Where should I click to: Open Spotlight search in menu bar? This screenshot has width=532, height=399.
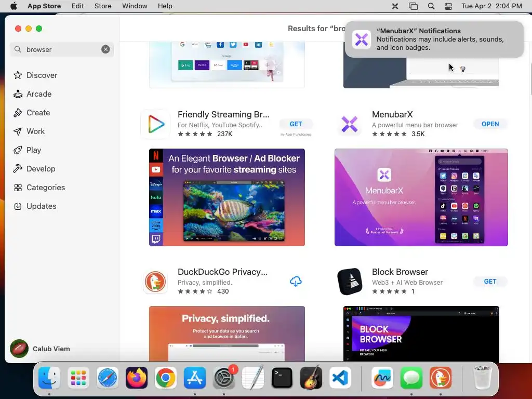click(x=431, y=6)
